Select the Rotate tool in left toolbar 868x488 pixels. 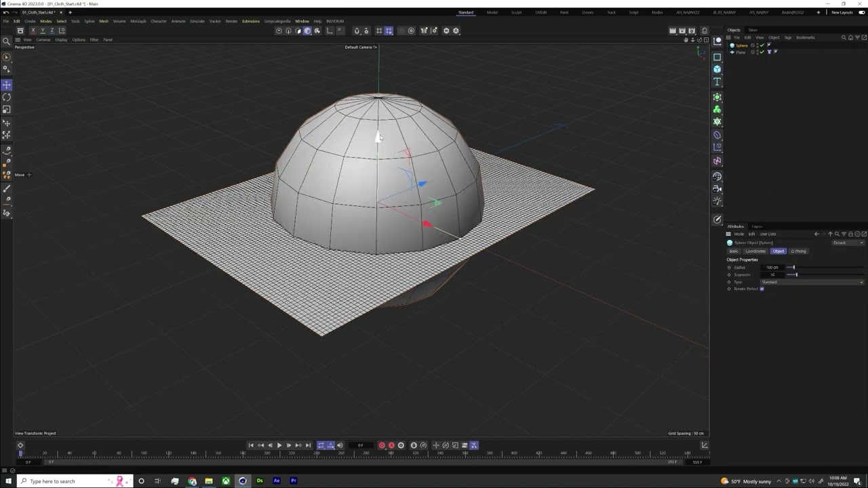[7, 97]
